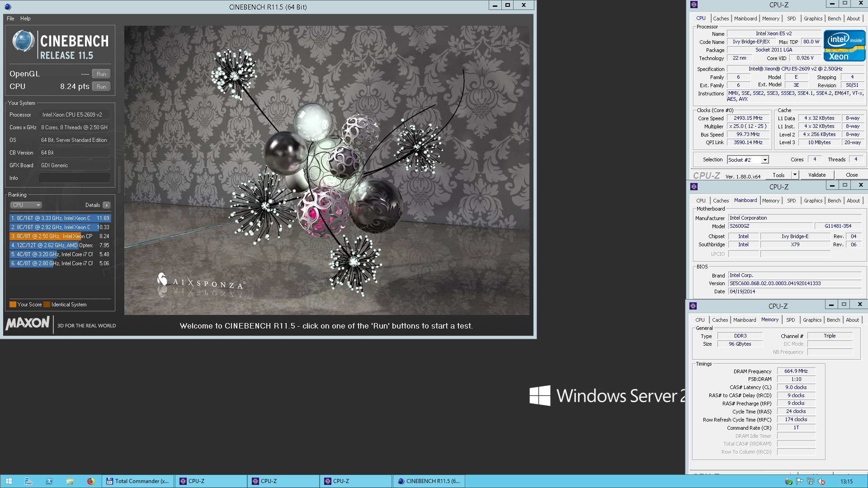Open the File menu in CINEBENCH

pos(10,19)
